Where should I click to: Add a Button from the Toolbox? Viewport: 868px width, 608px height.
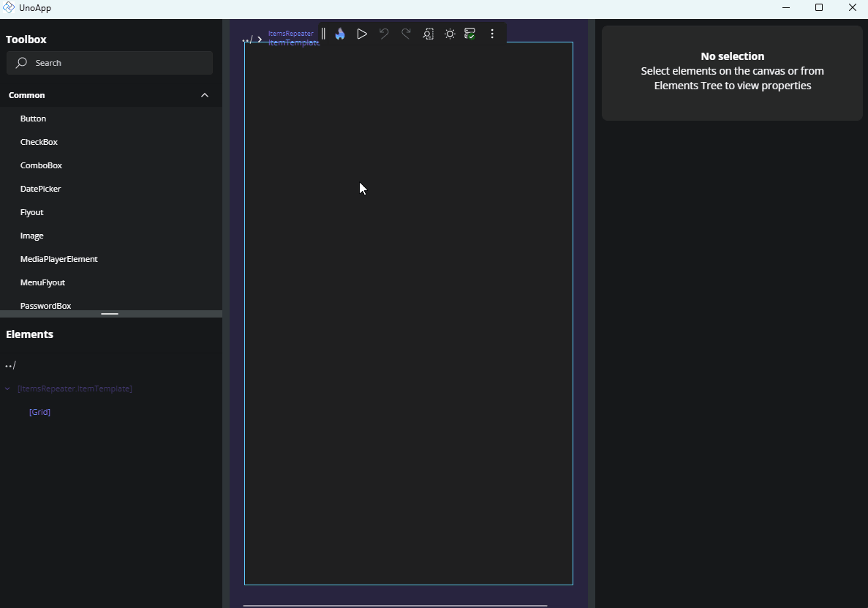pyautogui.click(x=33, y=118)
